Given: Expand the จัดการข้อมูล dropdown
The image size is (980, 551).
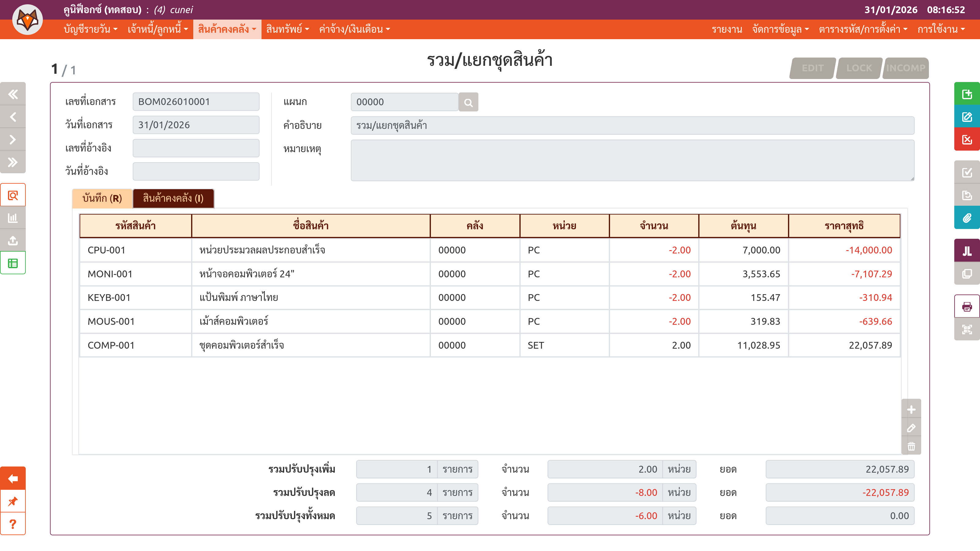Looking at the screenshot, I should (x=780, y=29).
